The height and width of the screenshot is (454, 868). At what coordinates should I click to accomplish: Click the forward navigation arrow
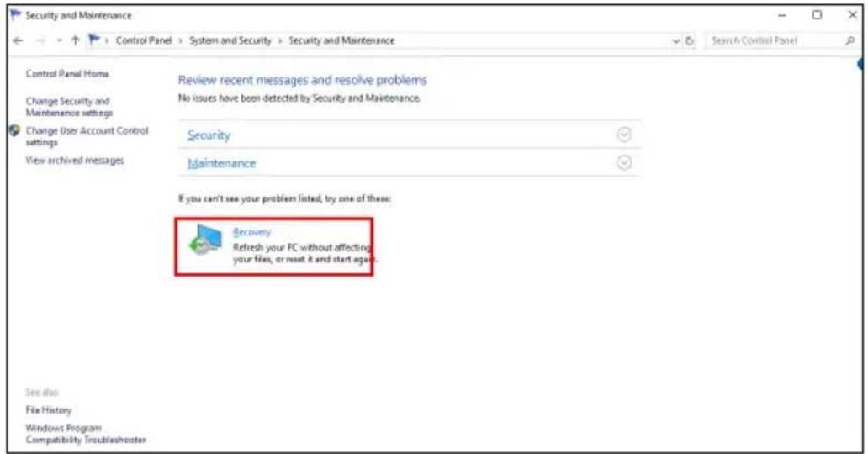[x=40, y=40]
